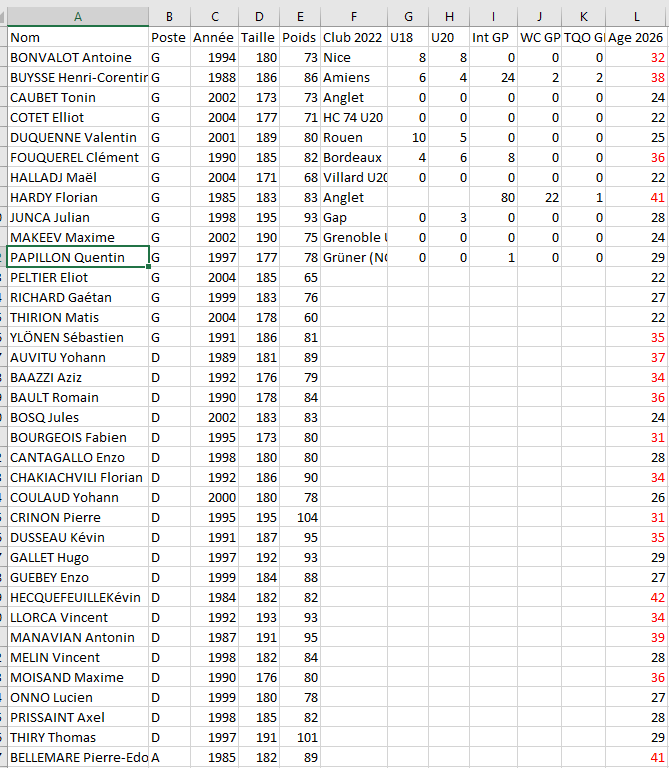
Task: Click the 'U20' header cell
Action: click(449, 37)
